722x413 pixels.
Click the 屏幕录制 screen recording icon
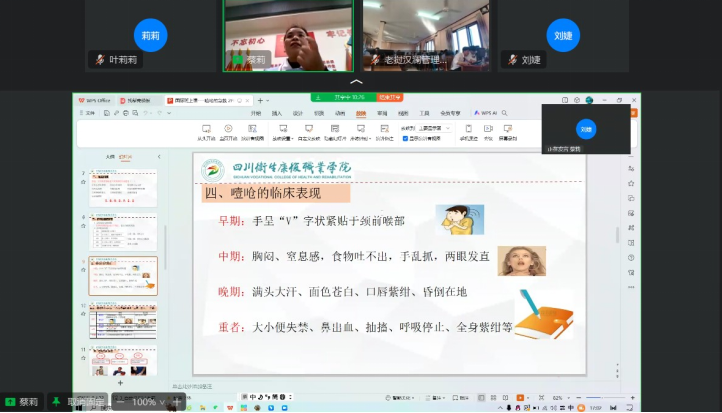click(508, 132)
